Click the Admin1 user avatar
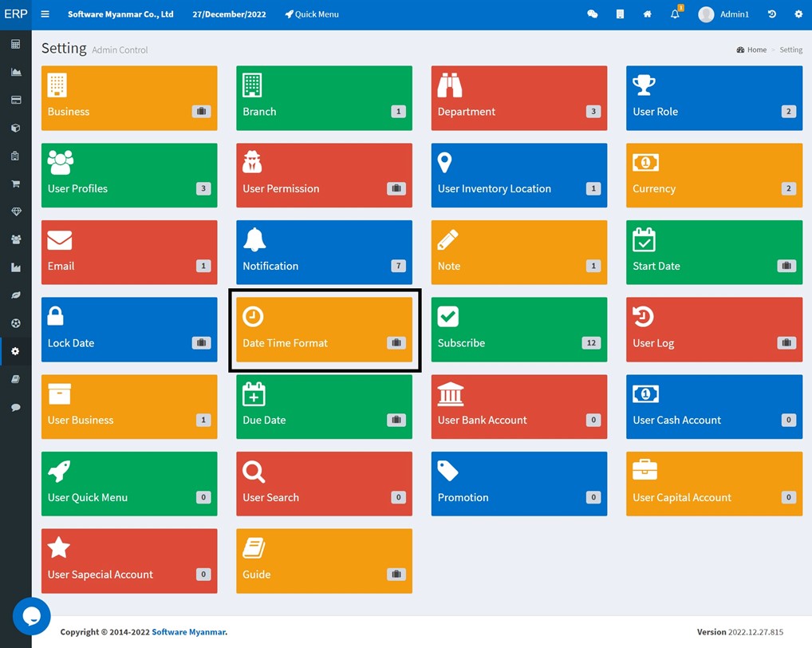 706,14
